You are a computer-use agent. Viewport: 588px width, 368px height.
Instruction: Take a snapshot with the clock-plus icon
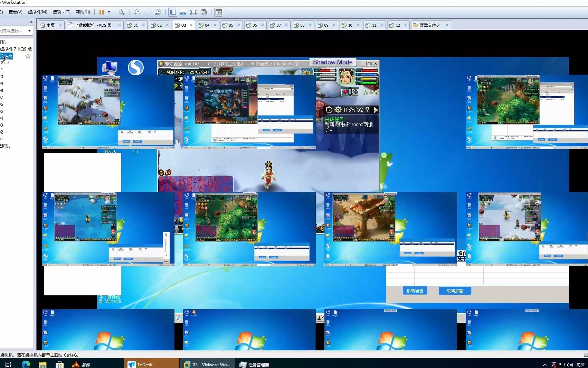137,12
